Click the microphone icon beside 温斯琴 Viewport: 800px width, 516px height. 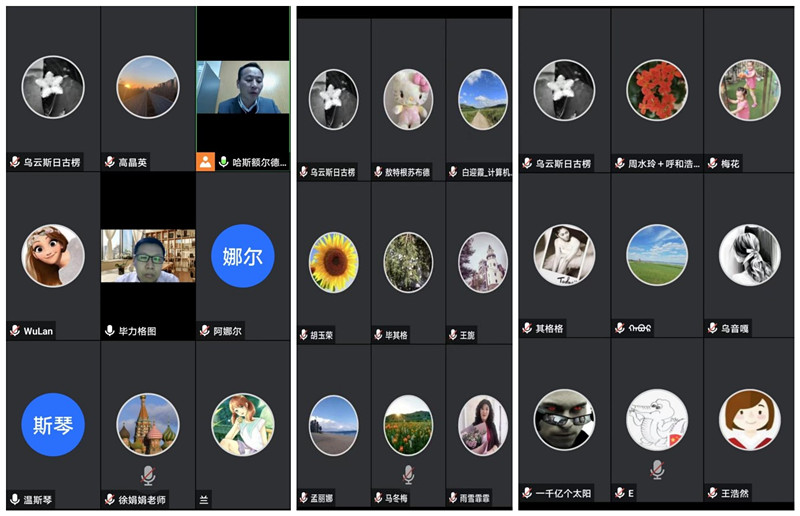coord(15,499)
